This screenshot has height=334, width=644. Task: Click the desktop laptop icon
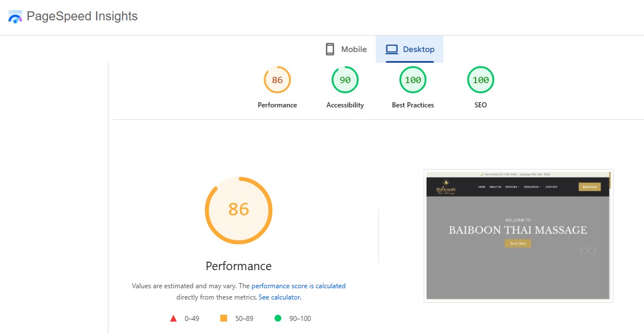(392, 49)
